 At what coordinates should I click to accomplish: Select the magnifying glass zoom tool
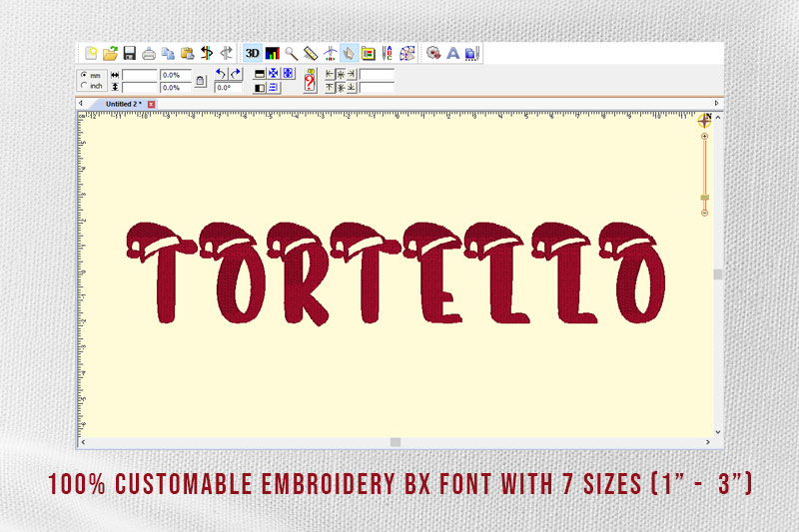click(292, 53)
